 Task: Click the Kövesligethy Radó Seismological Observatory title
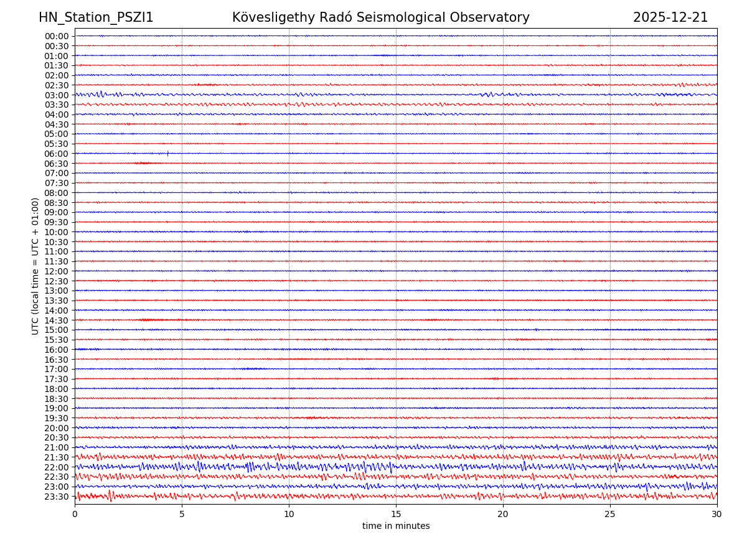pos(380,17)
